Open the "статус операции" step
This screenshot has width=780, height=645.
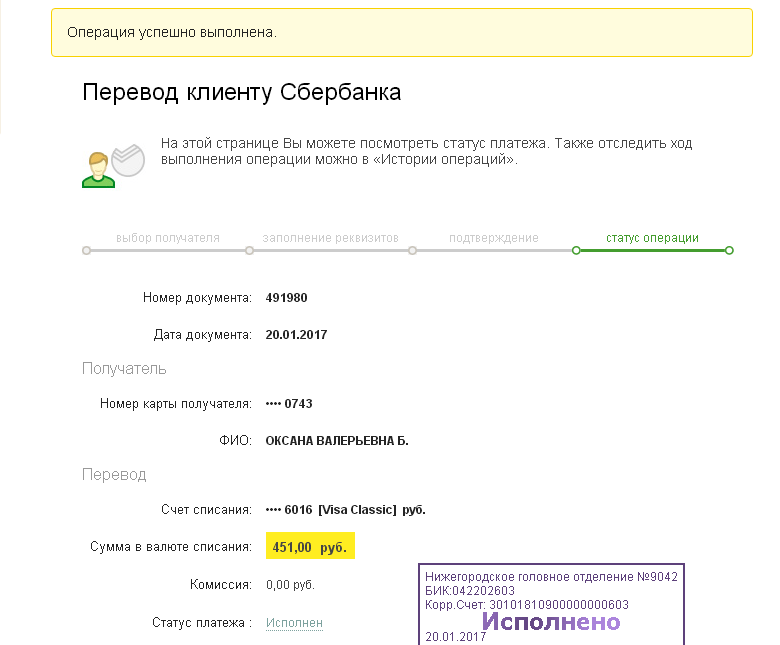[x=652, y=238]
